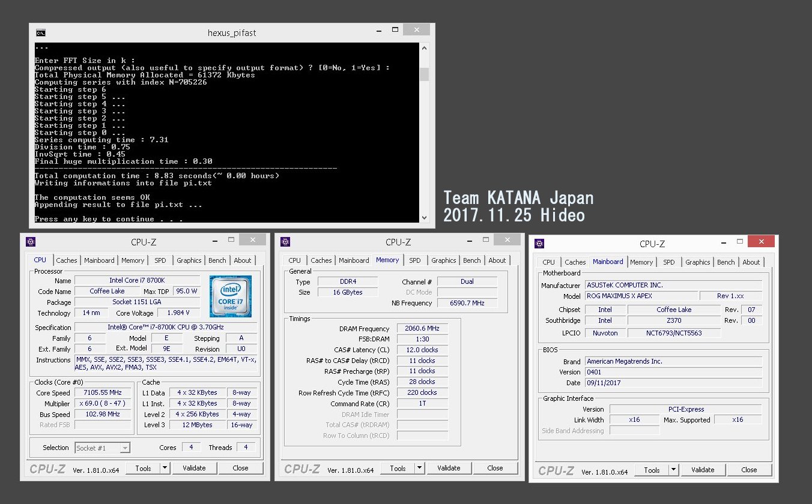Screen dimensions: 812x504
Task: Open the About tab in the left CPU-Z window
Action: point(243,260)
